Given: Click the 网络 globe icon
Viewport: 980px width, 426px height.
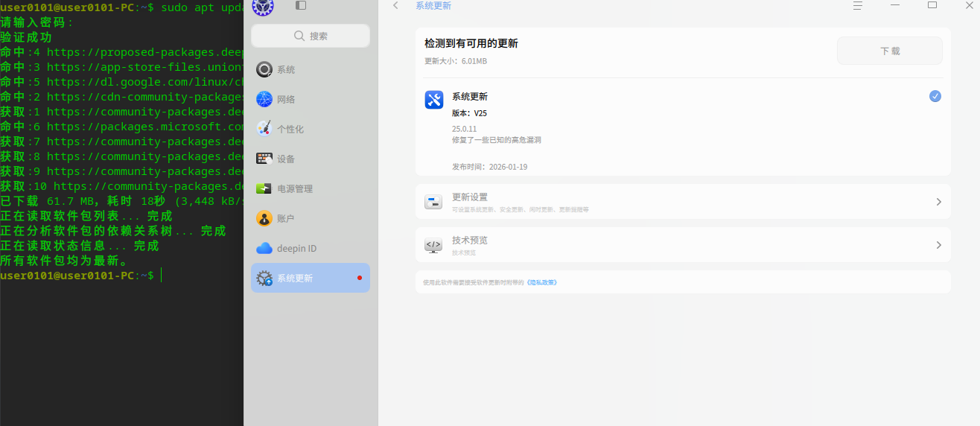Looking at the screenshot, I should pos(264,99).
